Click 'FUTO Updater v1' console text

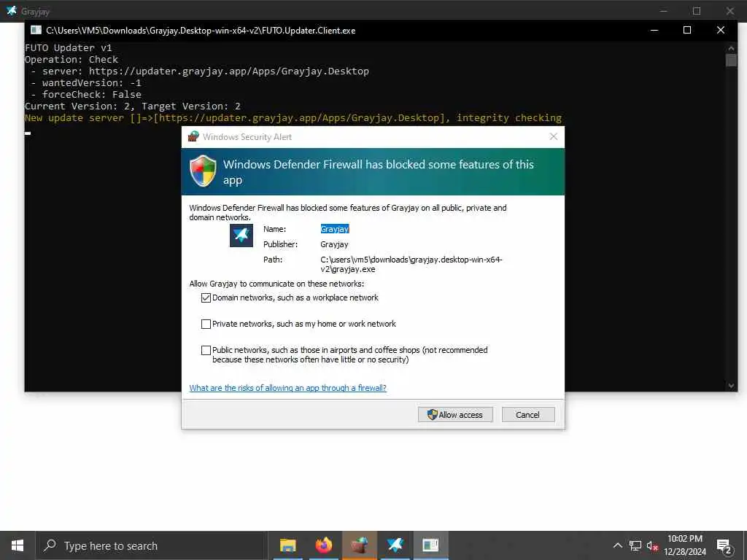[x=68, y=47]
